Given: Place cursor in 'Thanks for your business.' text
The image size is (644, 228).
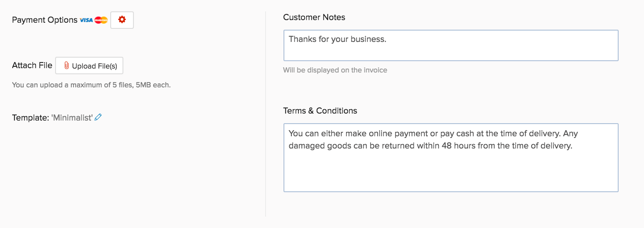Looking at the screenshot, I should pos(337,39).
